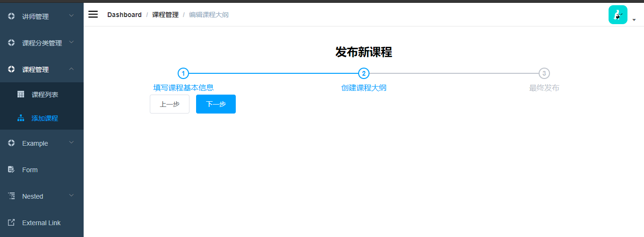Expand the Nested menu chevron
Image resolution: width=644 pixels, height=237 pixels.
coord(71,195)
